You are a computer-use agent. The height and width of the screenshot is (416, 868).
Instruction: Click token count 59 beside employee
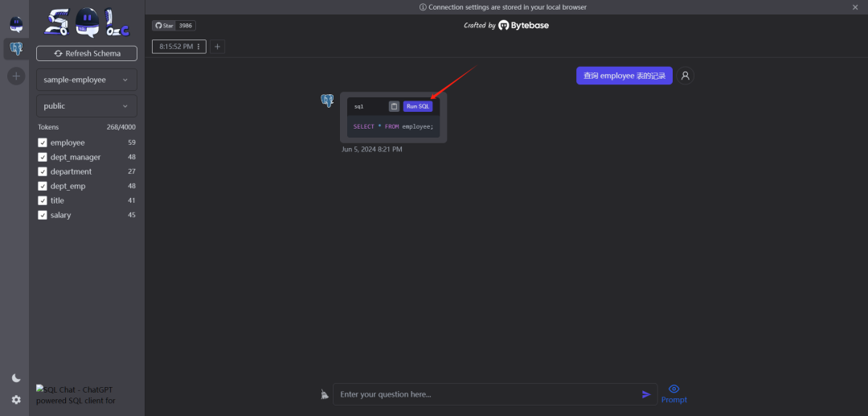pyautogui.click(x=132, y=142)
